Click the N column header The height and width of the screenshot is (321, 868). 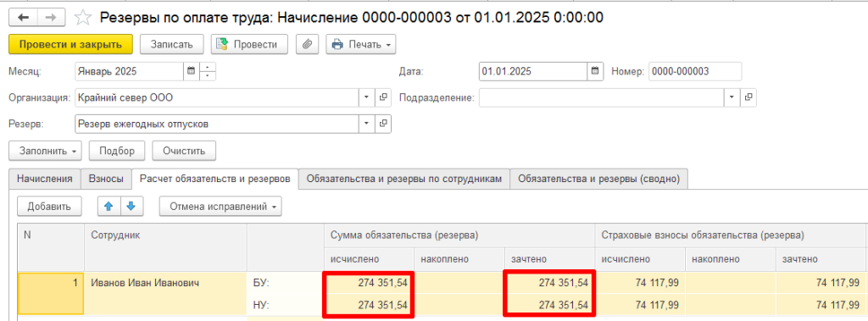click(x=51, y=246)
